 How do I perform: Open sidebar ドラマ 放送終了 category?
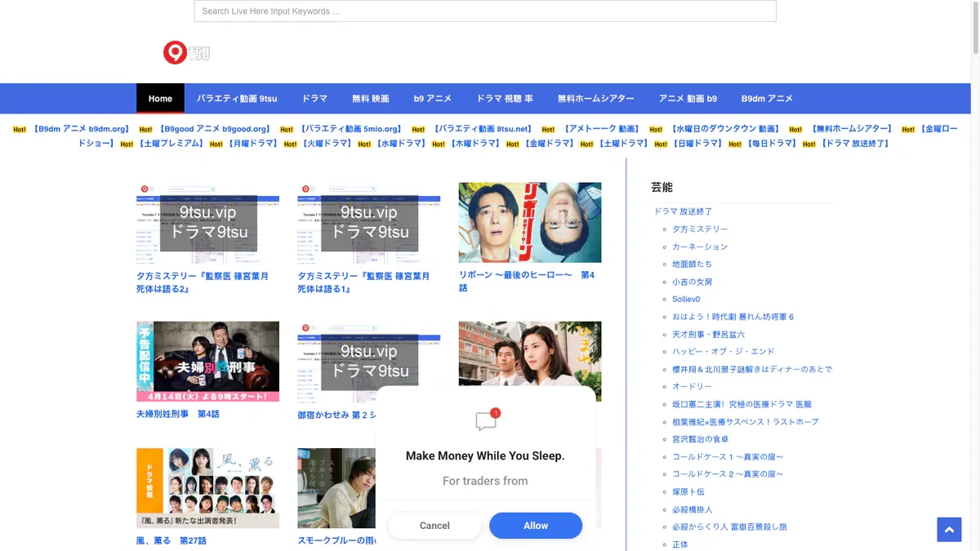click(x=684, y=211)
